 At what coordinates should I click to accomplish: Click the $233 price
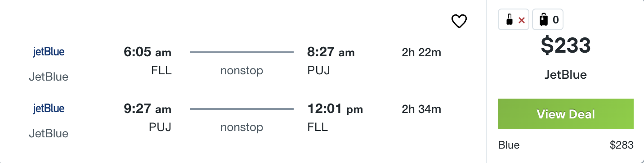coord(566,45)
